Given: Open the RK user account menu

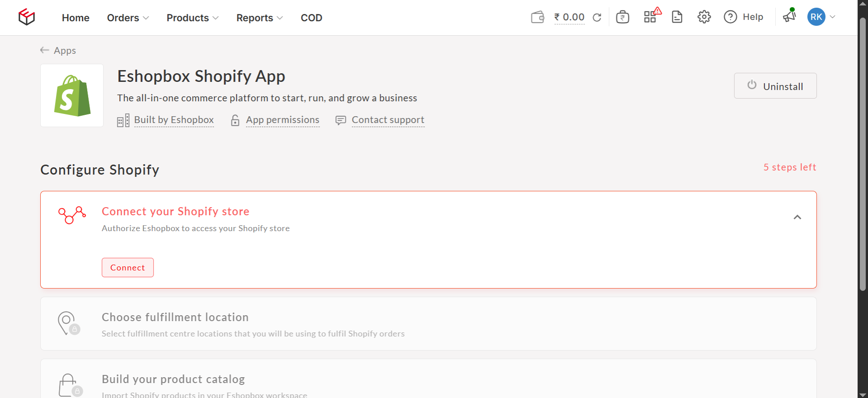Looking at the screenshot, I should click(x=821, y=17).
